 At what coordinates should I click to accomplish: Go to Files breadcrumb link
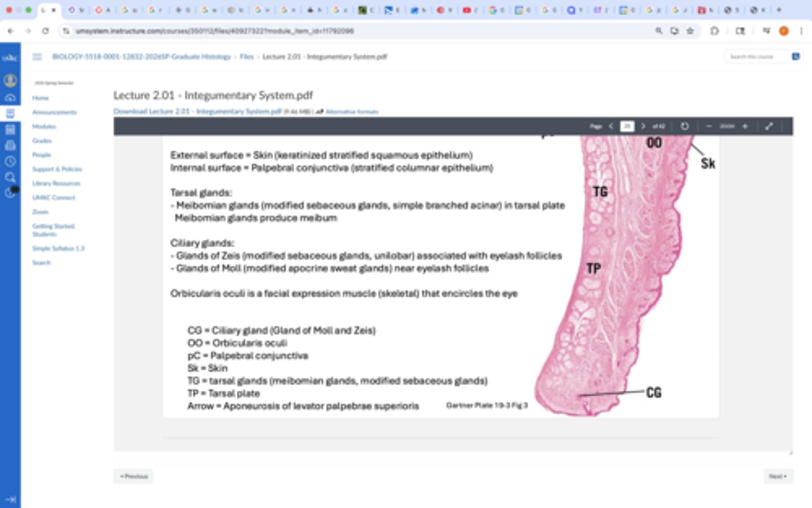click(x=246, y=56)
